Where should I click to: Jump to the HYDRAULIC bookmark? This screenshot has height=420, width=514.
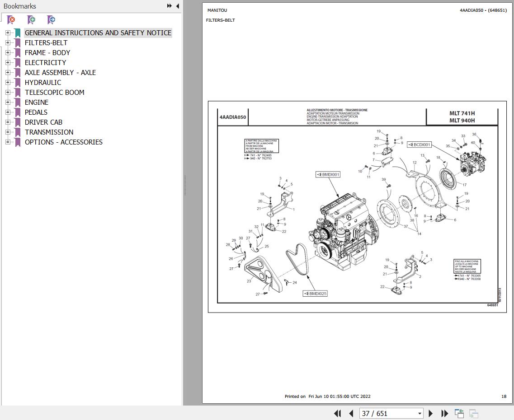43,82
